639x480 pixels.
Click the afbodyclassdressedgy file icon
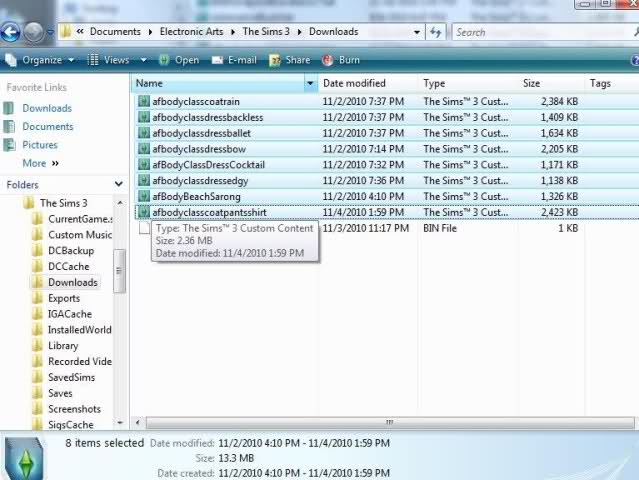(x=143, y=181)
